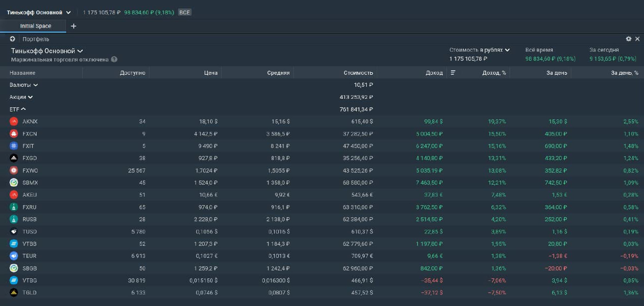The height and width of the screenshot is (306, 644).
Task: Click the AKEU fund logo icon
Action: point(14,195)
